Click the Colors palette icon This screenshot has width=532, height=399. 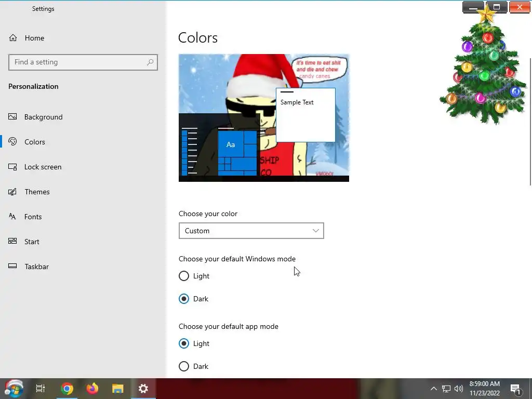pos(12,141)
